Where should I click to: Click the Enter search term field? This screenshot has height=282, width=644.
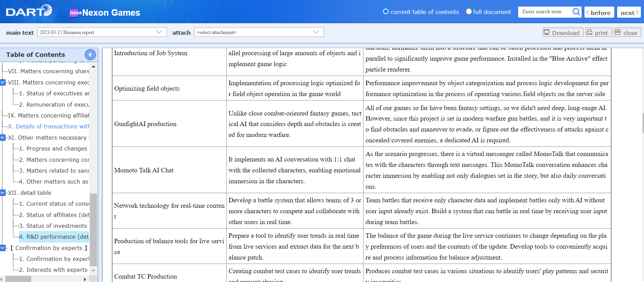tap(544, 12)
